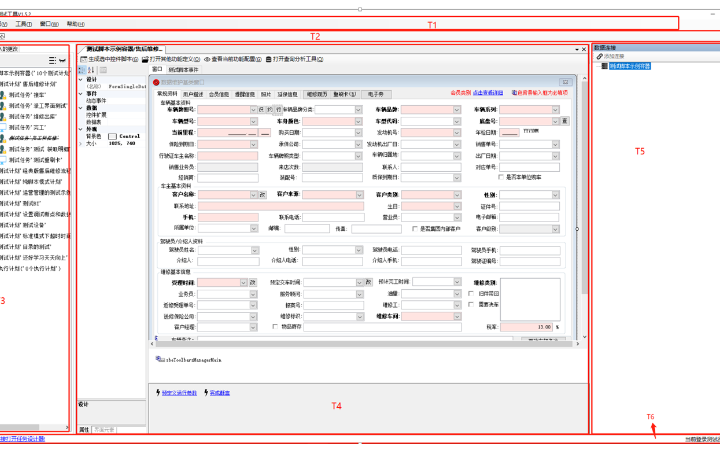
Task: Open the 窗口(W) menu
Action: (49, 24)
